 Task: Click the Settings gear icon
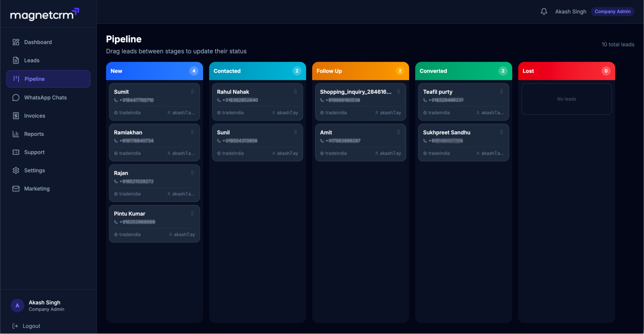click(16, 171)
